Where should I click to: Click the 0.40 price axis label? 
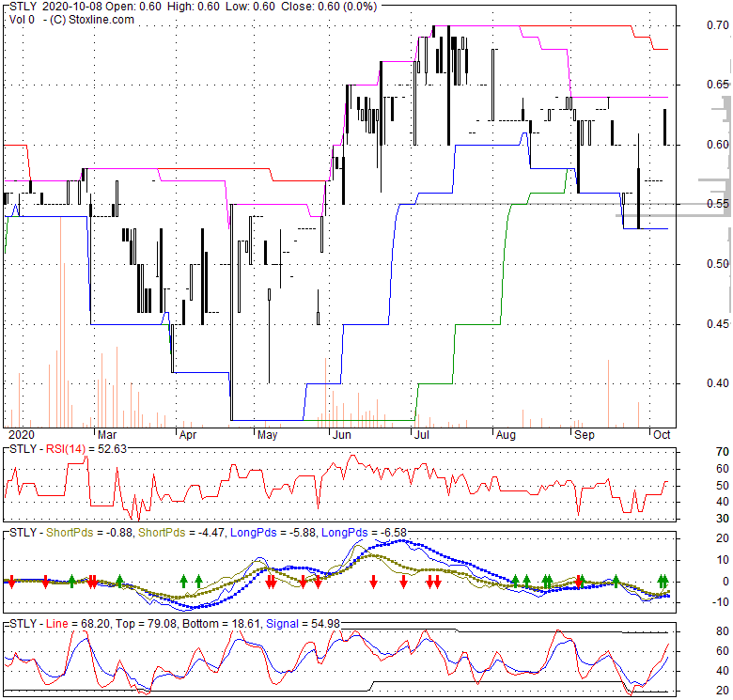click(718, 383)
